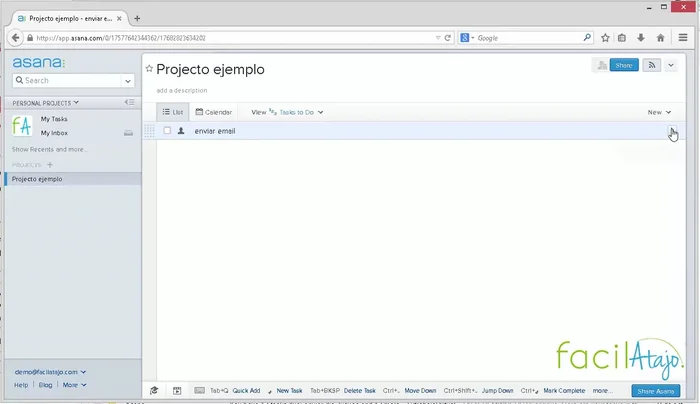Switch to the List view tab

point(173,112)
